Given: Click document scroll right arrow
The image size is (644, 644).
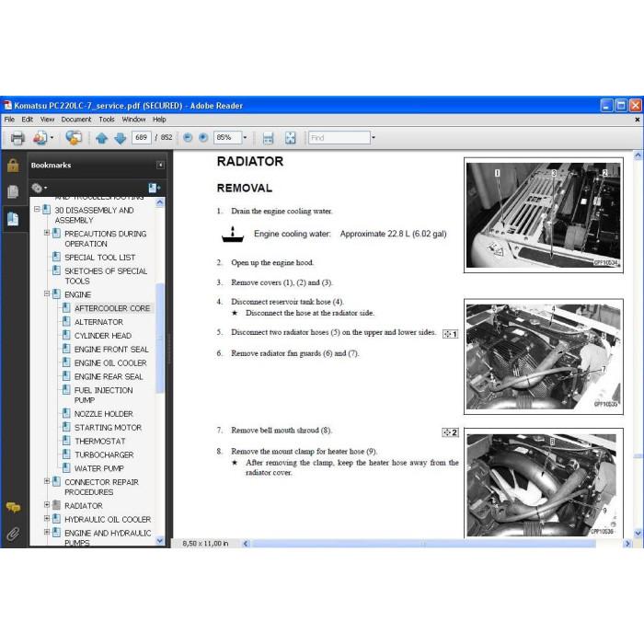Looking at the screenshot, I should (x=627, y=544).
